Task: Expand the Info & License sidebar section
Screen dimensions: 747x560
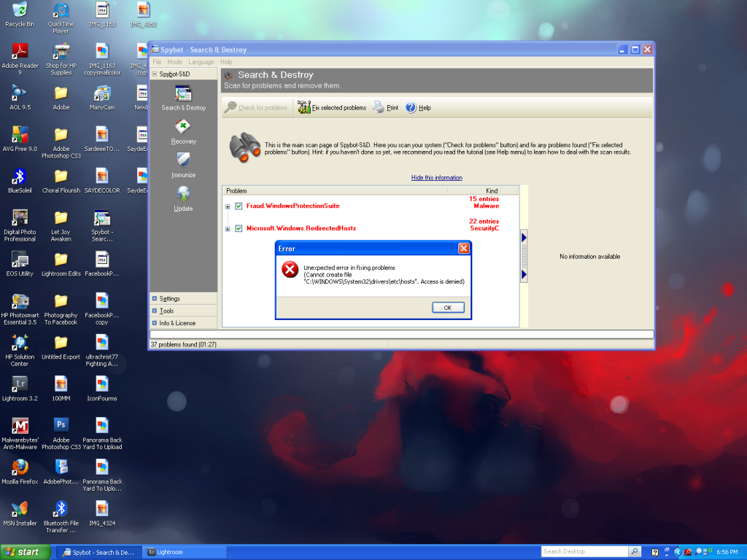Action: click(x=155, y=323)
